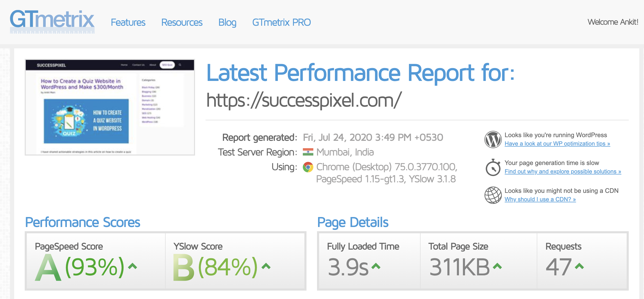The height and width of the screenshot is (299, 644).
Task: Click the 'Test Server Region:' label
Action: tap(258, 152)
